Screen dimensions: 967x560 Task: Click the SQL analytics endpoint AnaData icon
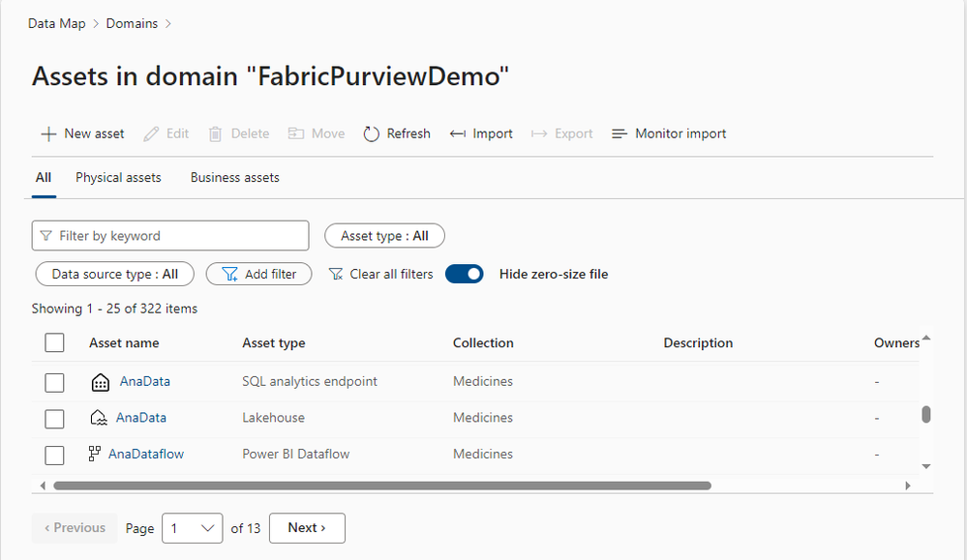coord(101,382)
